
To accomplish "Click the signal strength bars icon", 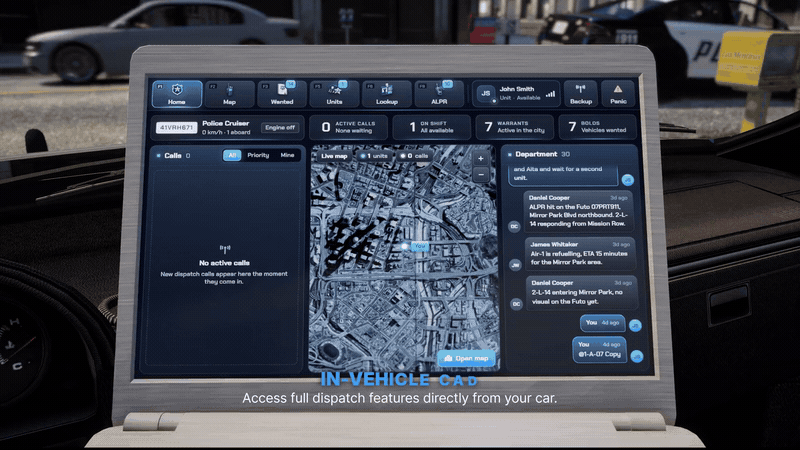I will pos(551,94).
